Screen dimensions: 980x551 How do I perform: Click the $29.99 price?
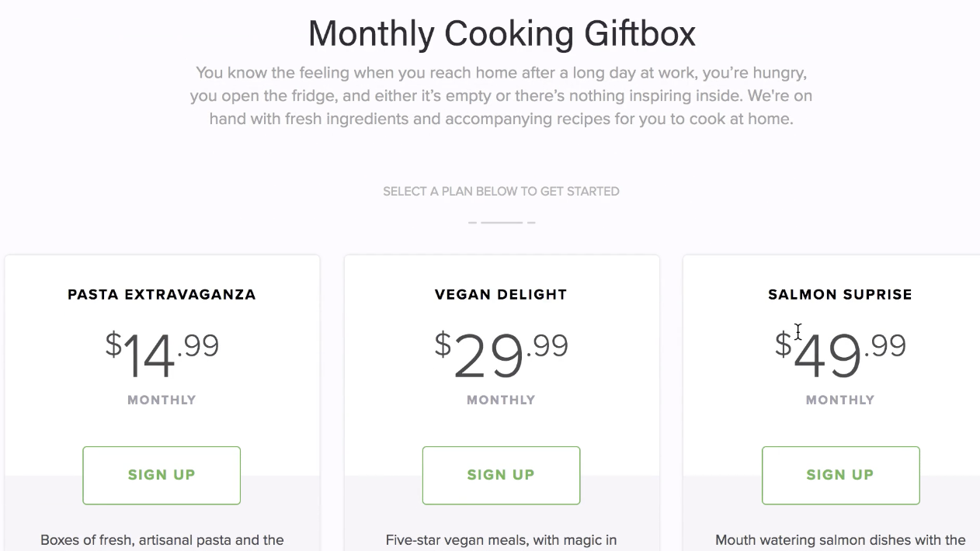coord(501,355)
